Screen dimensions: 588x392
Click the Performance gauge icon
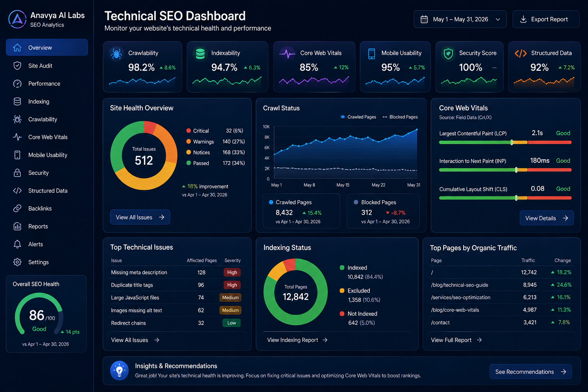click(17, 83)
